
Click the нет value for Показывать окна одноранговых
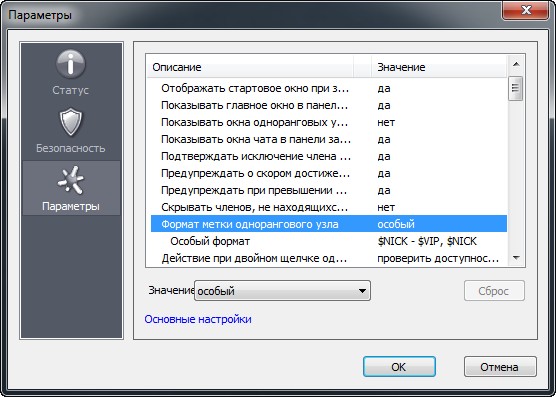click(x=386, y=122)
